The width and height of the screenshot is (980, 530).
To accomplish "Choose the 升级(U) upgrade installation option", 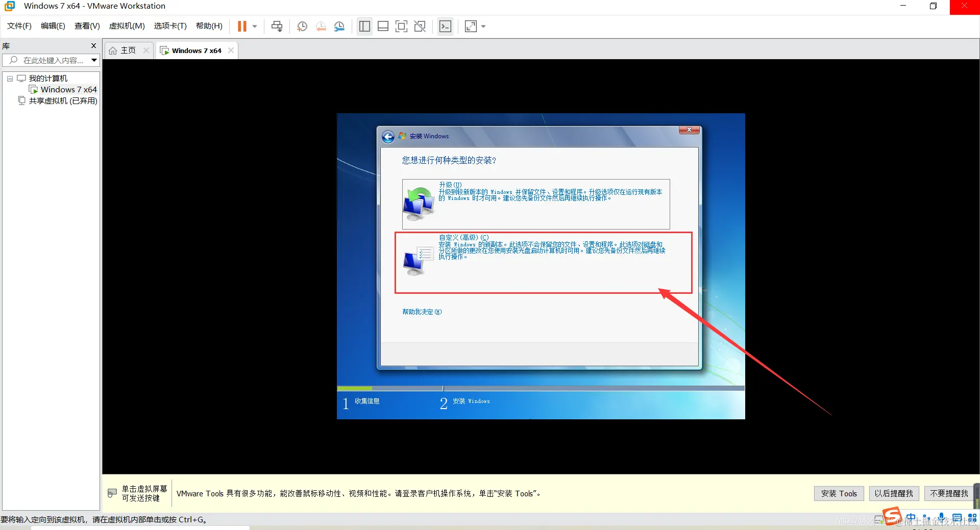I will coord(536,204).
